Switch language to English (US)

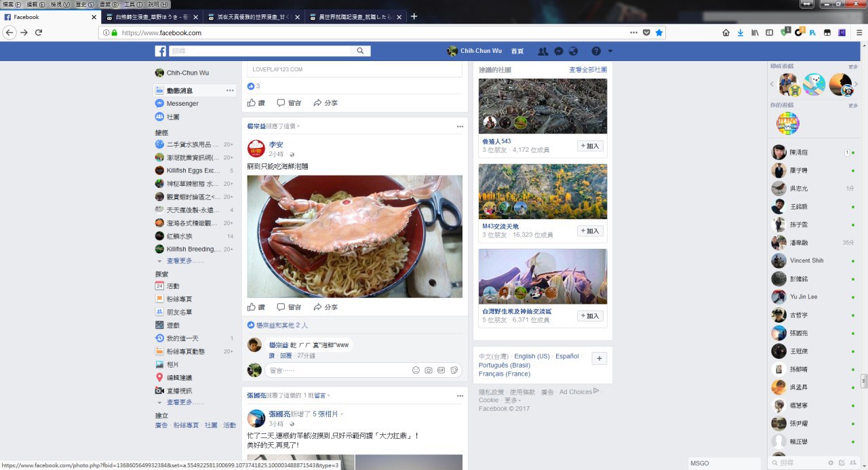tap(532, 356)
